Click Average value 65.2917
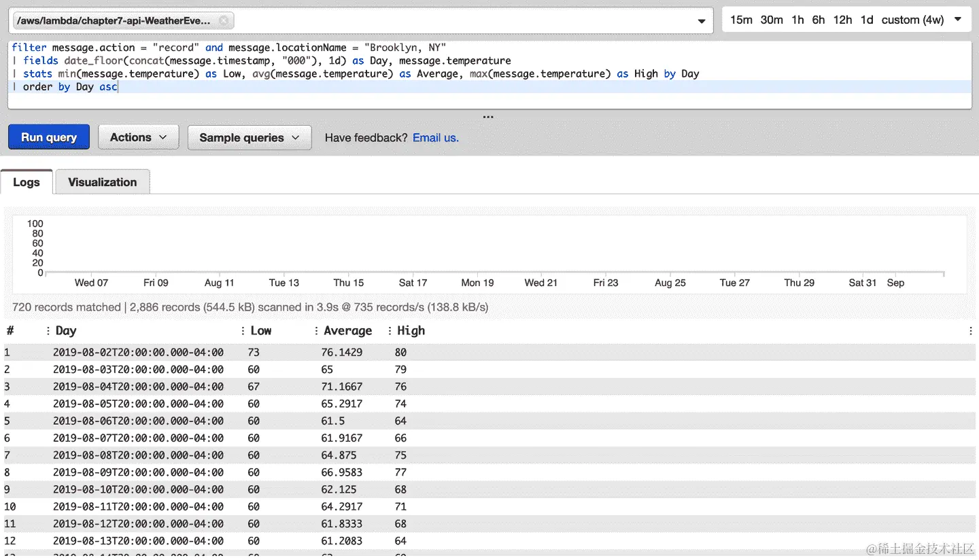Viewport: 979px width, 560px height. pyautogui.click(x=342, y=404)
